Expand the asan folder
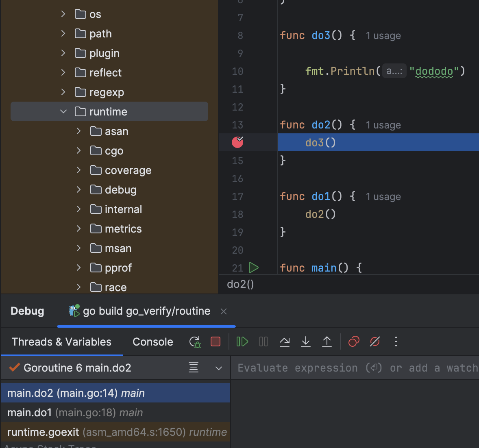This screenshot has width=479, height=448. pos(78,131)
